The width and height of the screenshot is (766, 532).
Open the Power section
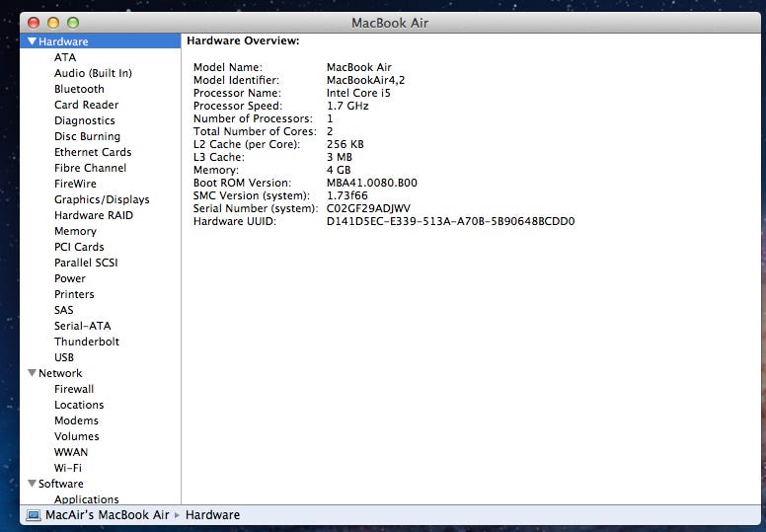[70, 278]
